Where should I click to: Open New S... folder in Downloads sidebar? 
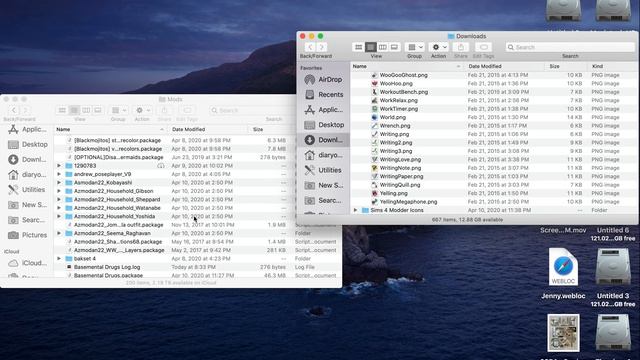[x=323, y=185]
